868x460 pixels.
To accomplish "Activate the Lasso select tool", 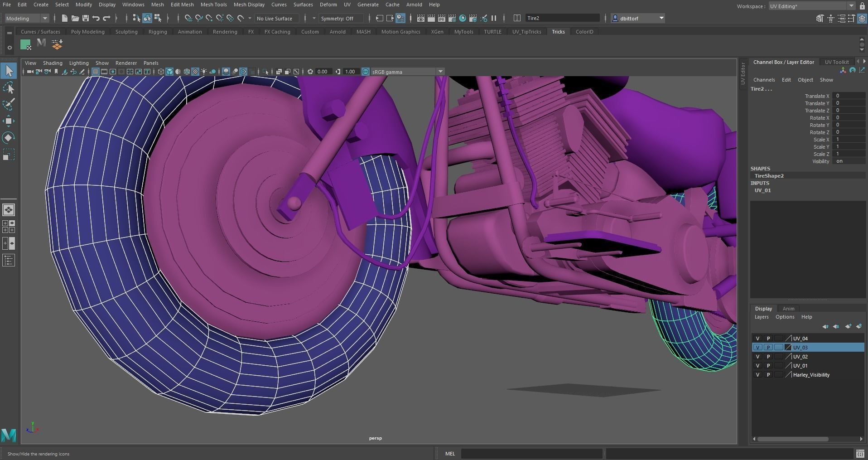I will click(9, 87).
